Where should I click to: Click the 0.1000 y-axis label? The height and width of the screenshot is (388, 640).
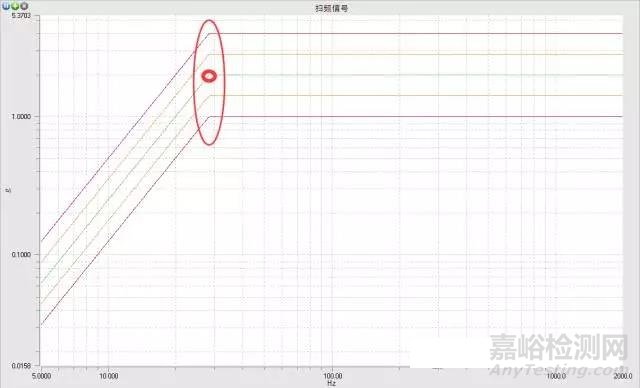(x=21, y=255)
